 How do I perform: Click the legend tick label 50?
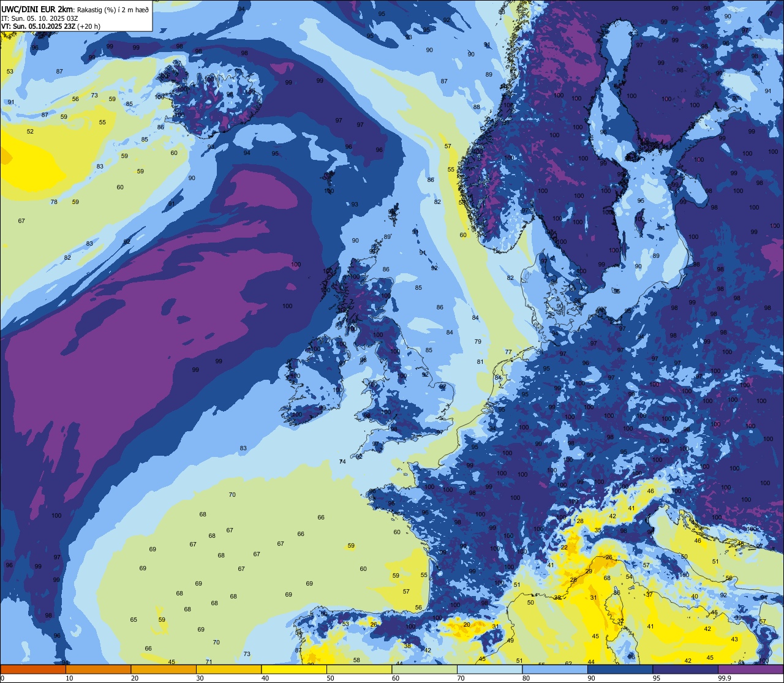(x=330, y=678)
